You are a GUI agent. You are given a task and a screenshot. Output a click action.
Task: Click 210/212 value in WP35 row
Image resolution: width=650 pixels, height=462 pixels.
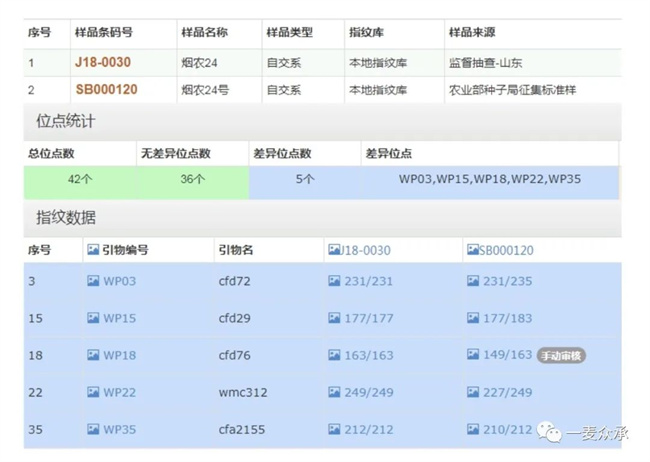click(x=508, y=429)
